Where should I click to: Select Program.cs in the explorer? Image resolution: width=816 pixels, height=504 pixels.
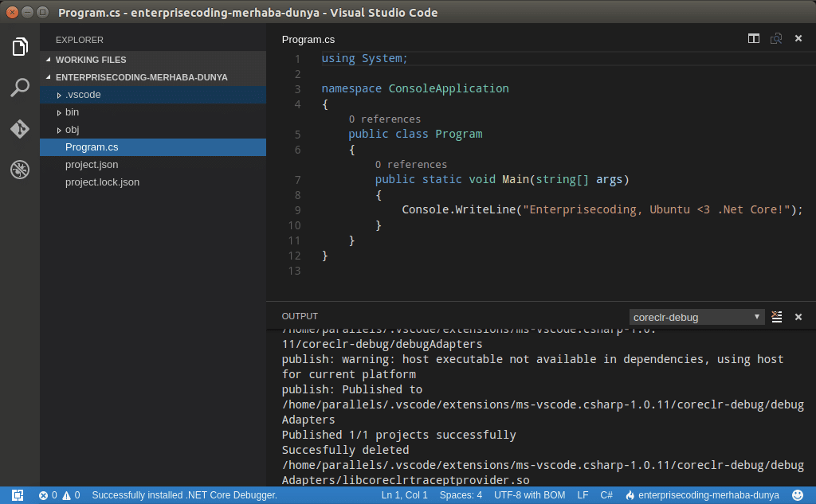coord(153,147)
